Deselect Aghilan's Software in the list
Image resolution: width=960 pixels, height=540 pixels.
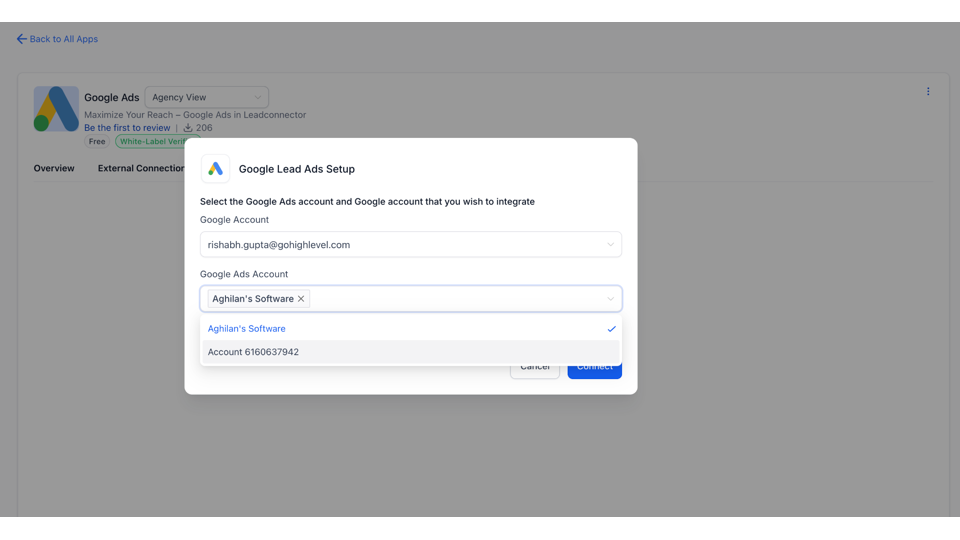click(x=247, y=329)
